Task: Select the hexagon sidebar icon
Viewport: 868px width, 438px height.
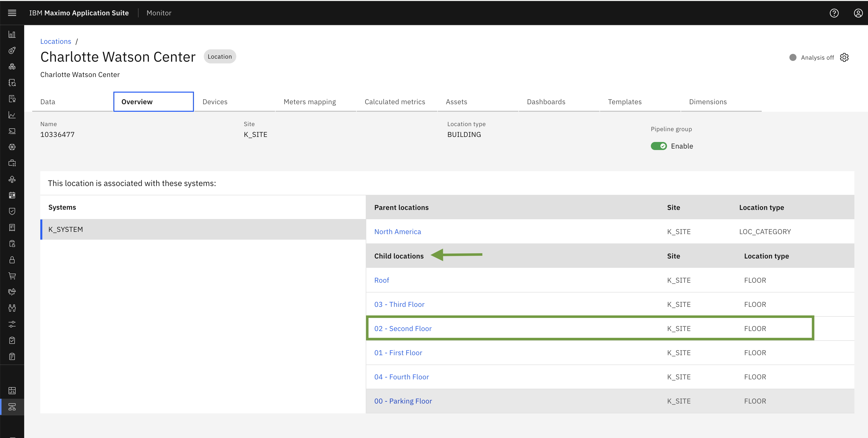Action: [12, 147]
